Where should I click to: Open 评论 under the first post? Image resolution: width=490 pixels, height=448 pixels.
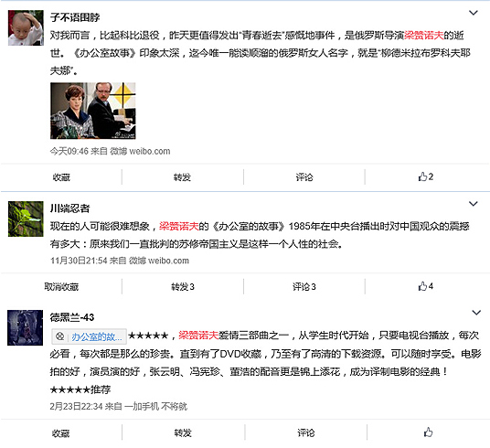pos(304,177)
